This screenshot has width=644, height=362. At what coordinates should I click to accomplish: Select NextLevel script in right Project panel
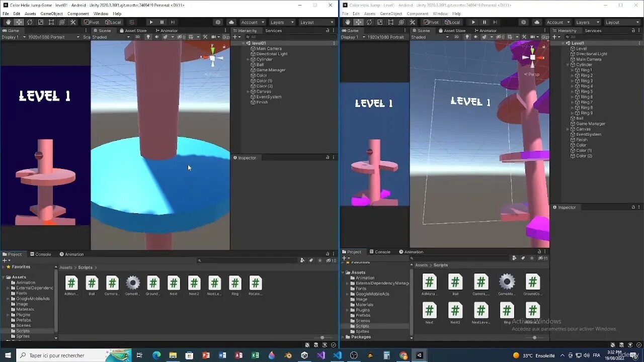tap(481, 314)
